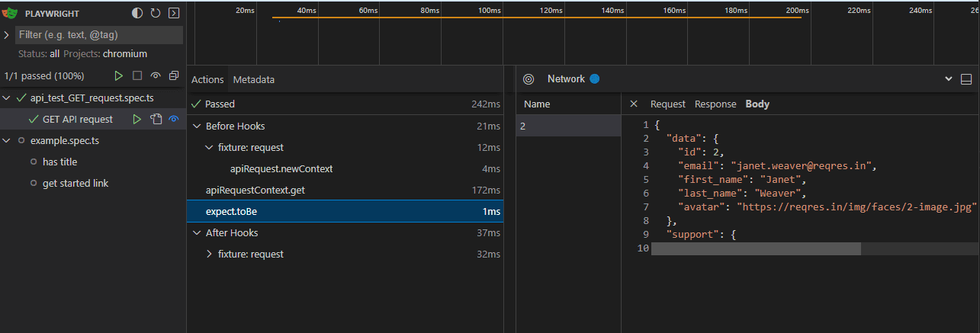The image size is (980, 333).
Task: Select the apiRequest.newContext action
Action: (x=345, y=168)
